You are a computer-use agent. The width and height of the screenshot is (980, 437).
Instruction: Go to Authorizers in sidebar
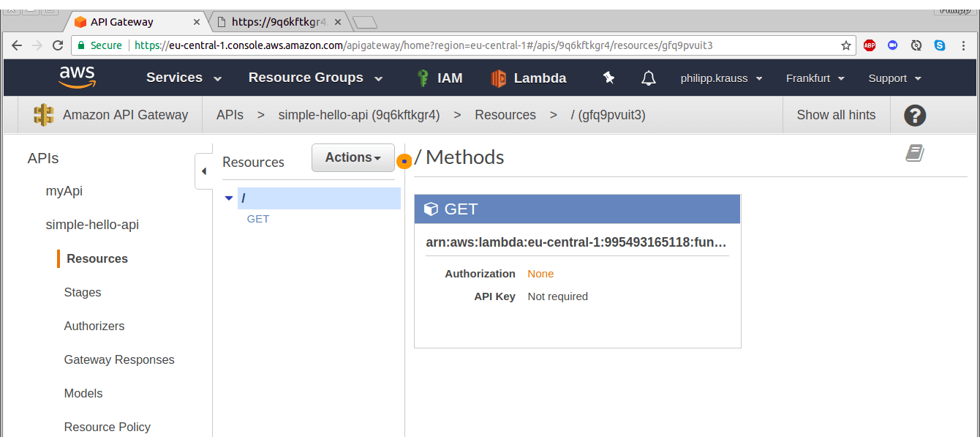(94, 326)
